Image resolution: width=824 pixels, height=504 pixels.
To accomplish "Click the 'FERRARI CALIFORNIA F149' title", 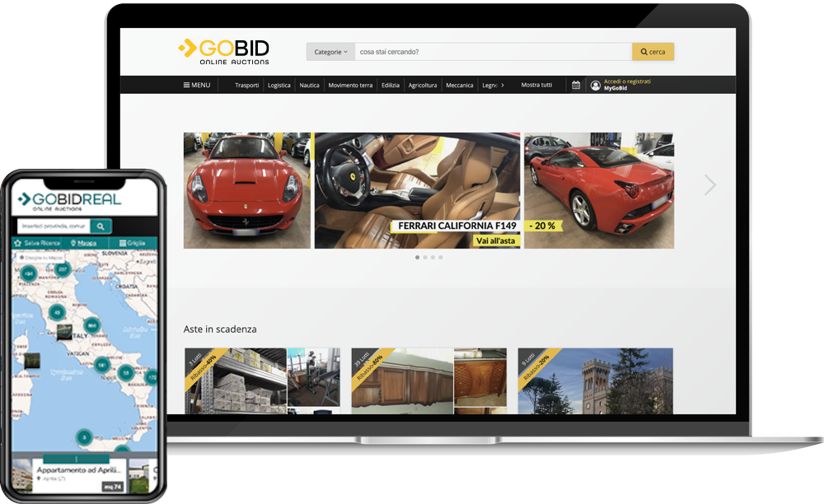I will [x=456, y=226].
